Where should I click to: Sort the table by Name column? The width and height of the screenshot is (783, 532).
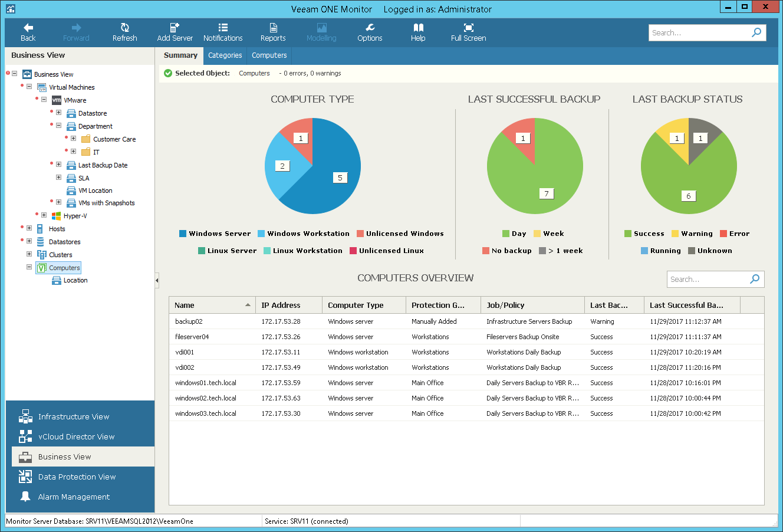click(x=212, y=305)
